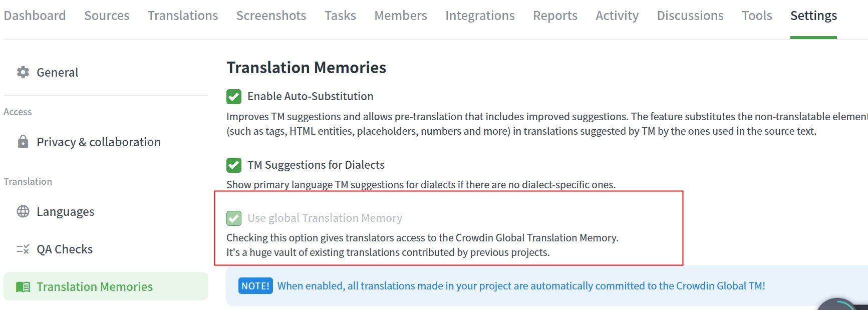The image size is (868, 310).
Task: Open the Discussions tab
Action: pyautogui.click(x=690, y=16)
